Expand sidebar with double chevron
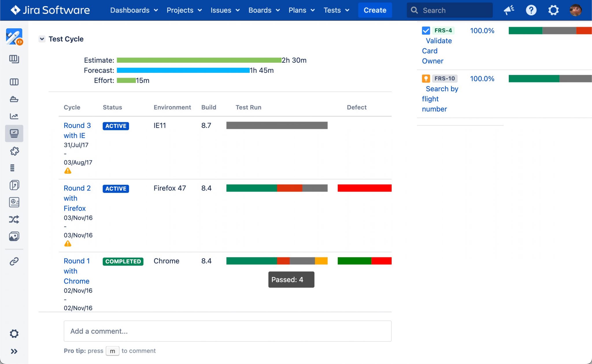592x364 pixels. click(x=14, y=351)
